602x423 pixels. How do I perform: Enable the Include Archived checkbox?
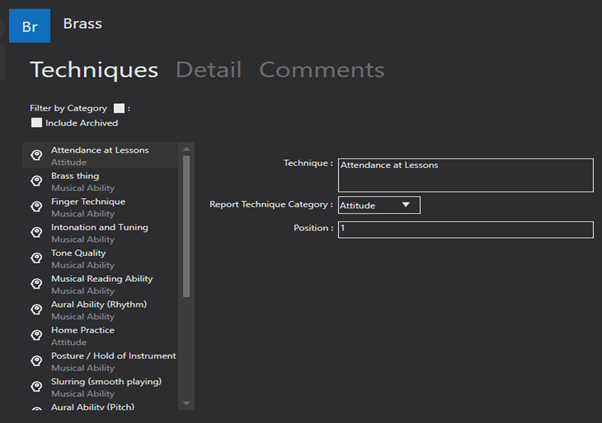[36, 123]
